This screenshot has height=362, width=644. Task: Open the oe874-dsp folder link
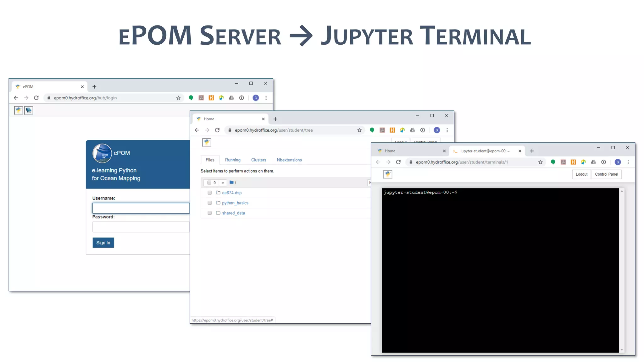coord(232,193)
